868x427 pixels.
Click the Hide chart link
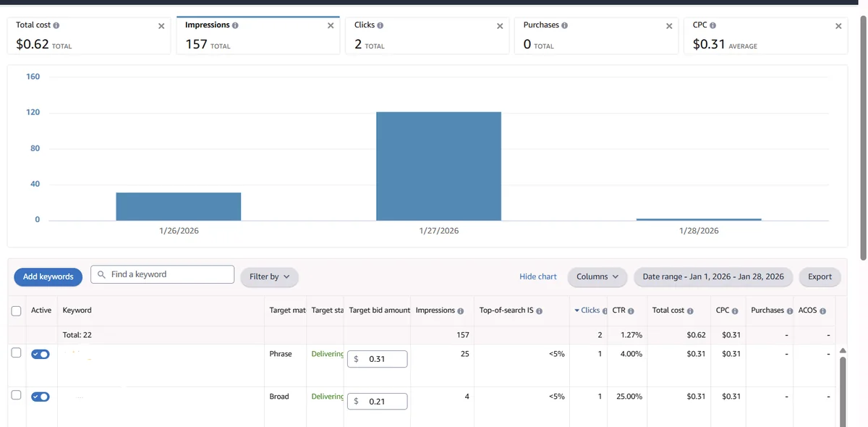pyautogui.click(x=538, y=276)
